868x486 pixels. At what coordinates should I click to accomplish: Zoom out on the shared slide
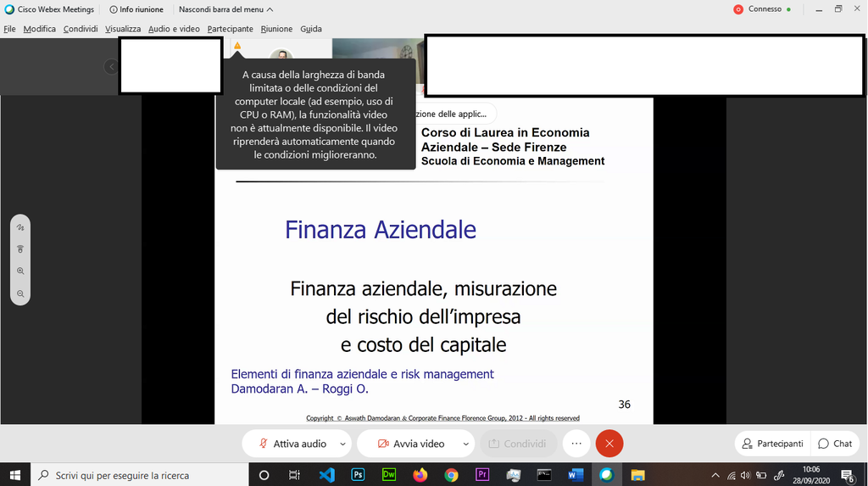pyautogui.click(x=20, y=293)
